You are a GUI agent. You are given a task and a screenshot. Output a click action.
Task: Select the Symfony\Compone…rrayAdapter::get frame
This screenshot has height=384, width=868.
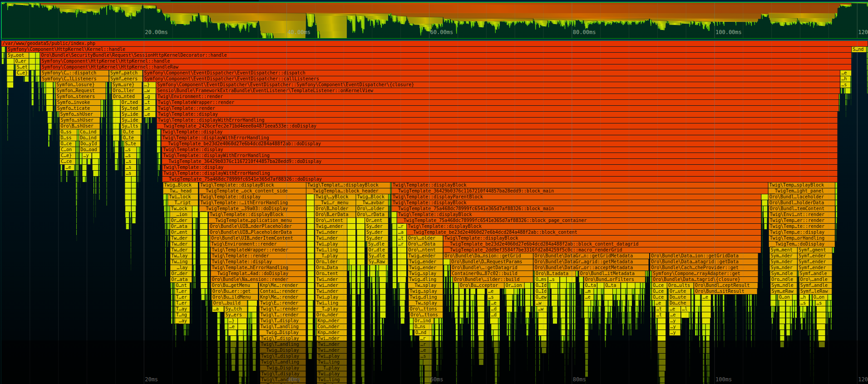coord(704,274)
